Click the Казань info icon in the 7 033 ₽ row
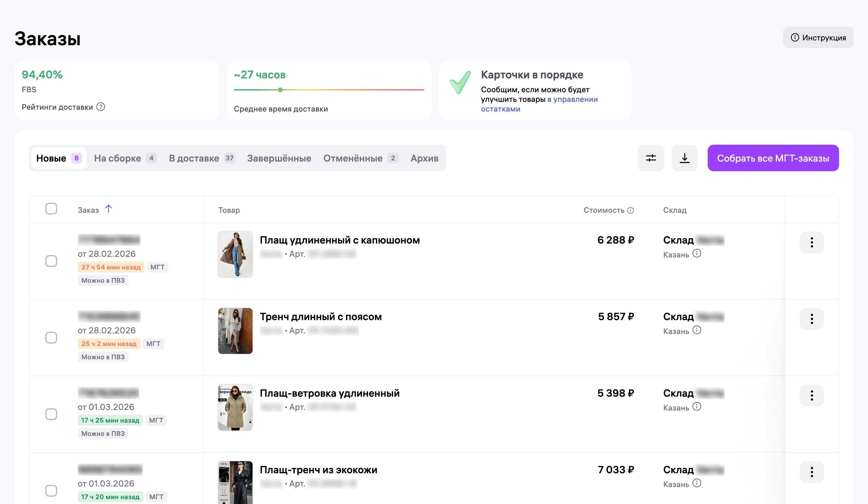The height and width of the screenshot is (504, 868). pyautogui.click(x=697, y=483)
